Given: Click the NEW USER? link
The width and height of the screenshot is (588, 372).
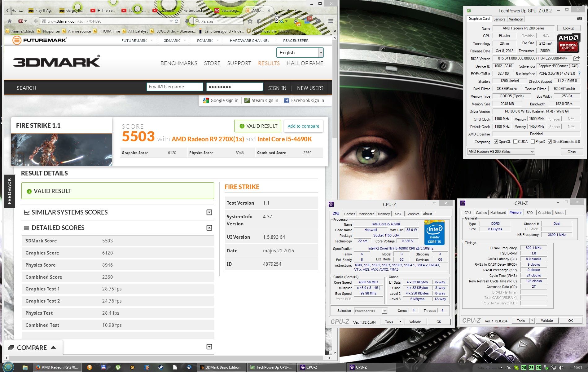Looking at the screenshot, I should [x=310, y=88].
